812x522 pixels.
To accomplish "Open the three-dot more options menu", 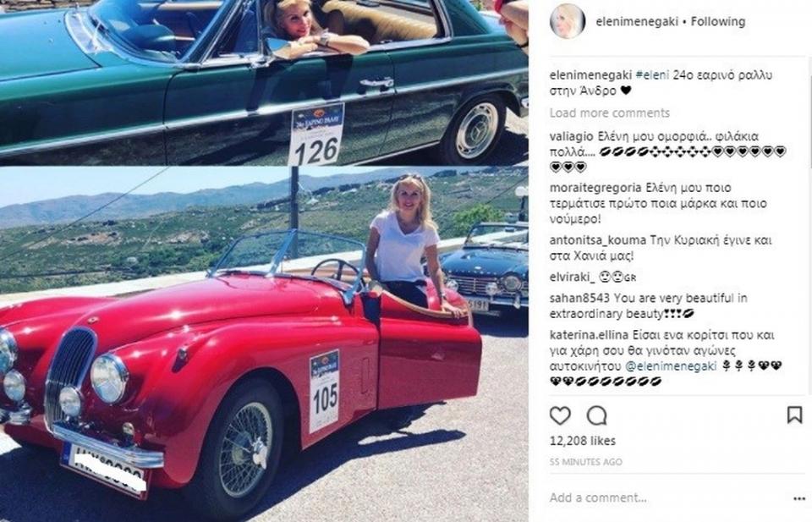I will (x=799, y=498).
